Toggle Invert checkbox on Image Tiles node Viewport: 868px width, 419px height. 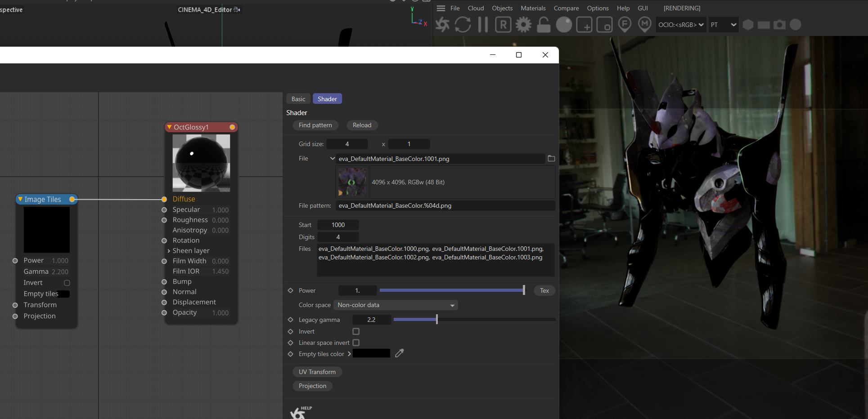point(67,283)
